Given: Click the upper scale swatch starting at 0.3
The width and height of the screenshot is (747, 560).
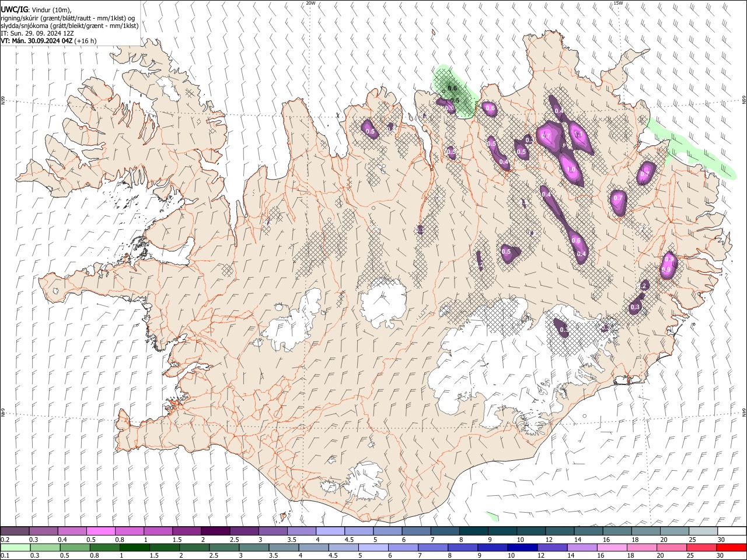Looking at the screenshot, I should click(43, 531).
